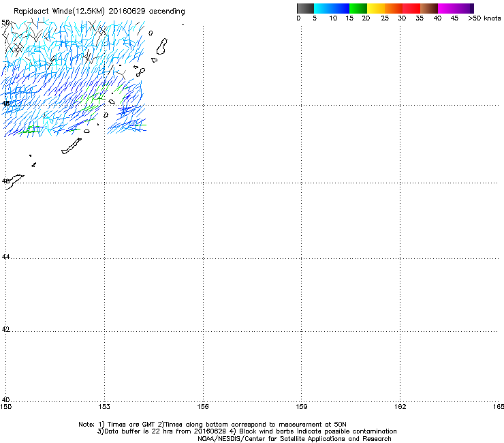Click the 'Times are GMT' note line
Screen dimensions: 504x443
pos(212,425)
